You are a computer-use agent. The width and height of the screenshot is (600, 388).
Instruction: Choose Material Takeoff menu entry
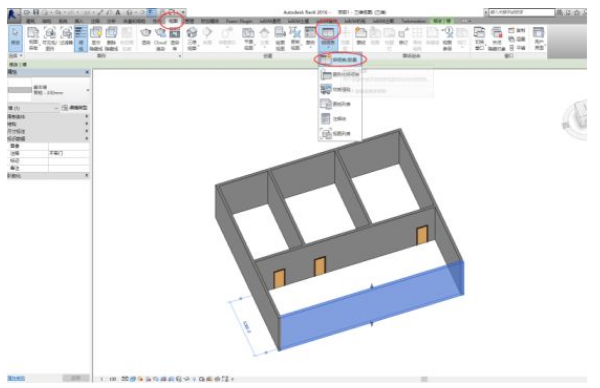pos(339,90)
